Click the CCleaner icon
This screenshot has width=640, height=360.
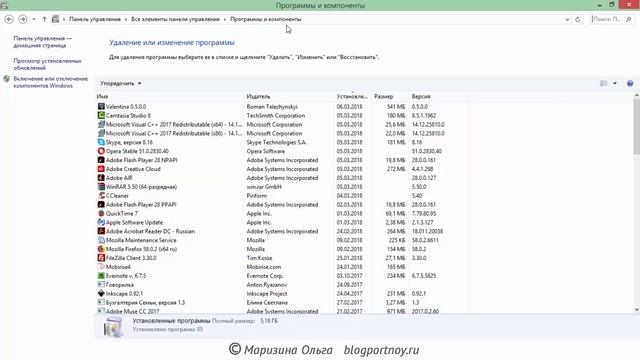[x=101, y=196]
